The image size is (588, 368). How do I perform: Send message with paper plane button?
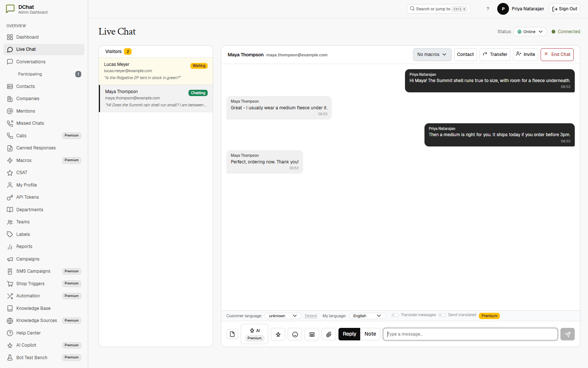pos(567,334)
